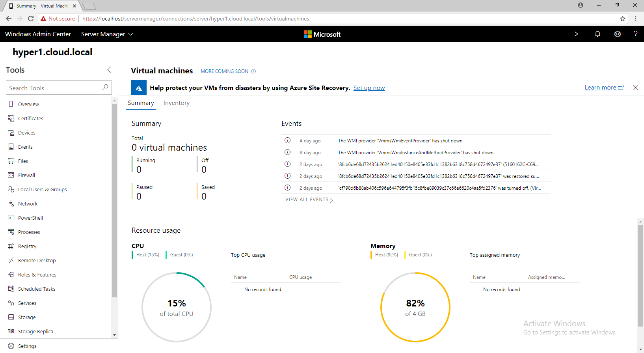Open the Overview tool icon
Screen dimensions: 644x353
point(11,104)
